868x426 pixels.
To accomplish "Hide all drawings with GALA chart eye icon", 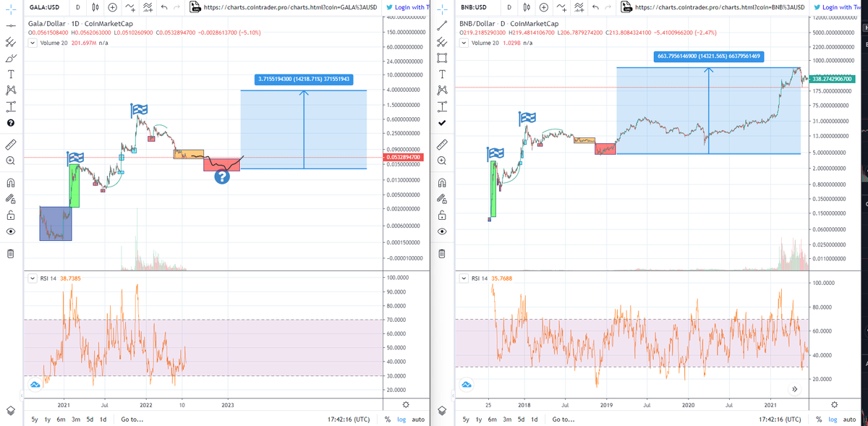I will [10, 231].
